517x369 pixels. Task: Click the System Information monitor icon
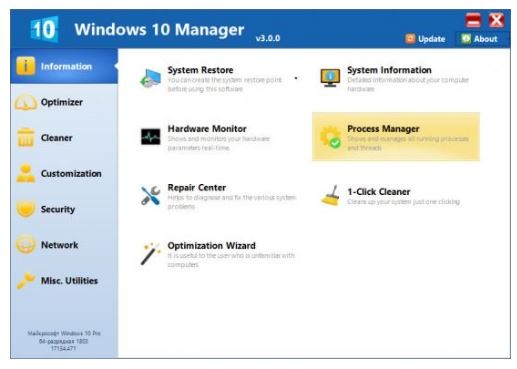(x=330, y=78)
